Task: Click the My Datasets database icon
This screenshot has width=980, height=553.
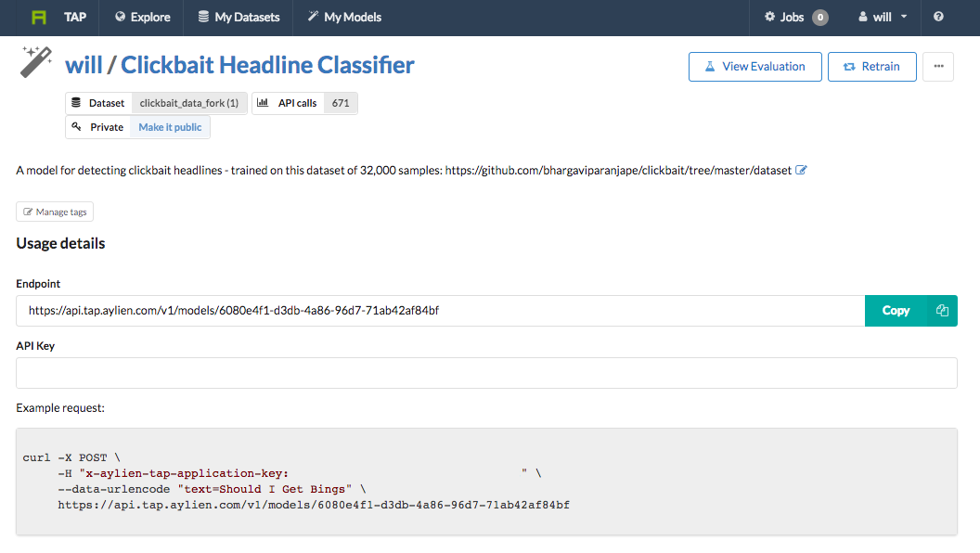Action: click(203, 17)
